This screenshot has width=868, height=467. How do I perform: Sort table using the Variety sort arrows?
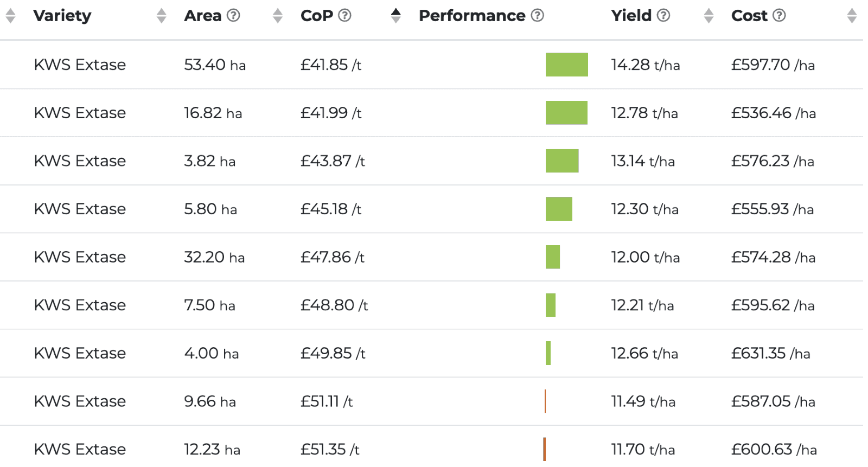(x=161, y=16)
